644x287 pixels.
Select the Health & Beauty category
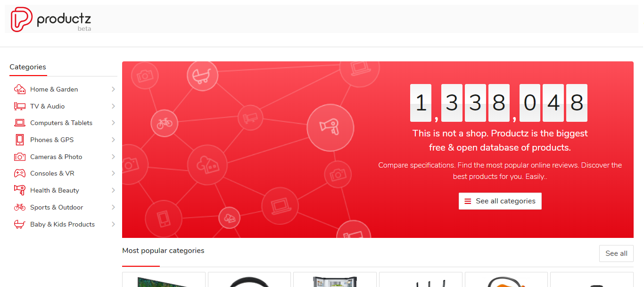[x=55, y=190]
